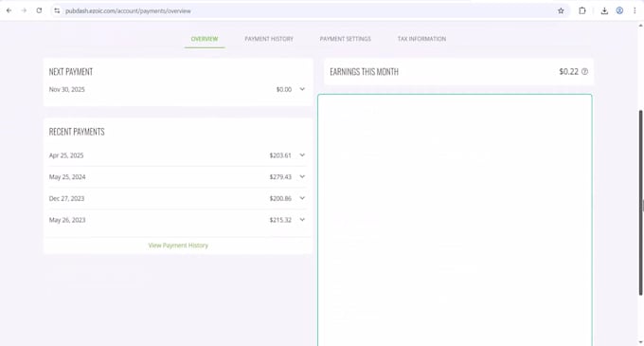Open the browser three-dot menu
The image size is (644, 346).
point(635,10)
